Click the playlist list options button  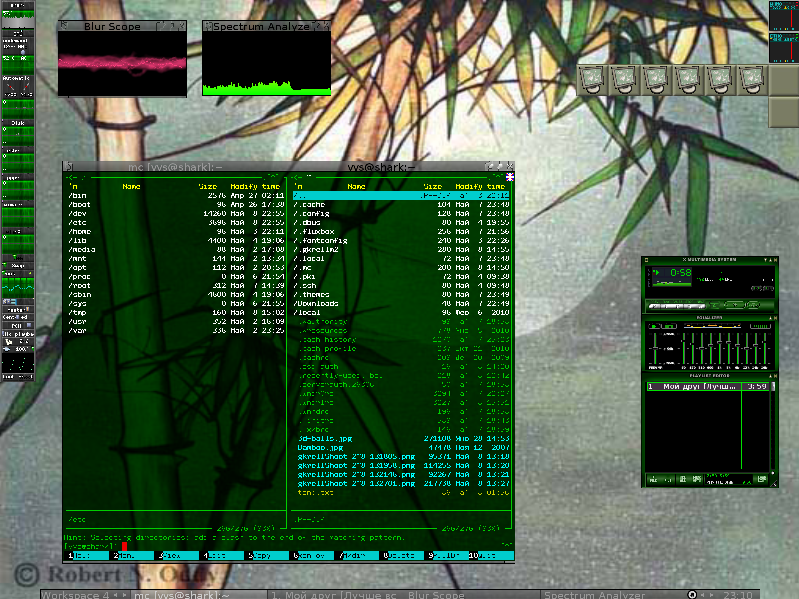click(762, 479)
